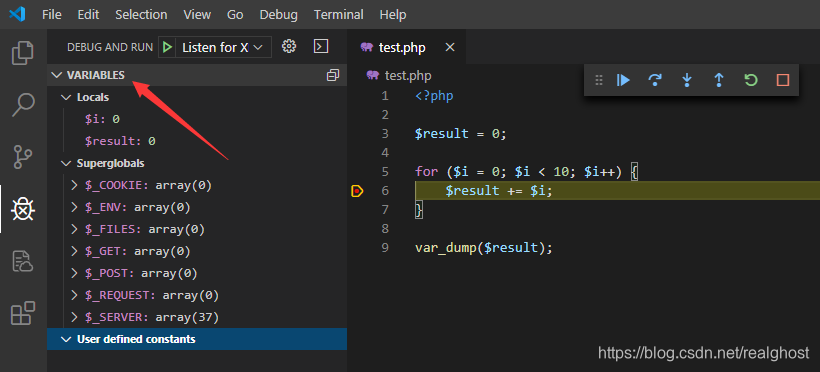Expand the $_GET array

point(75,251)
